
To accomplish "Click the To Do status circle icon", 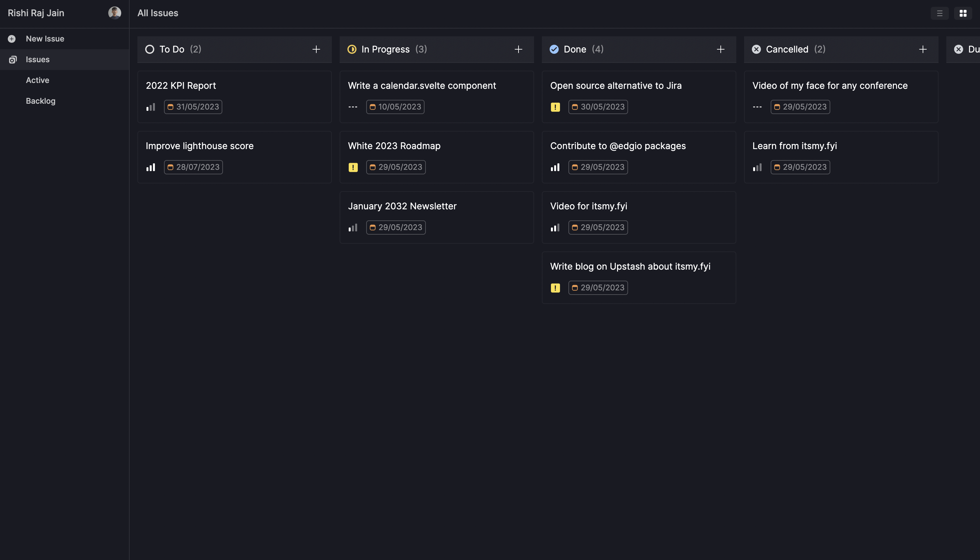I will [x=150, y=49].
